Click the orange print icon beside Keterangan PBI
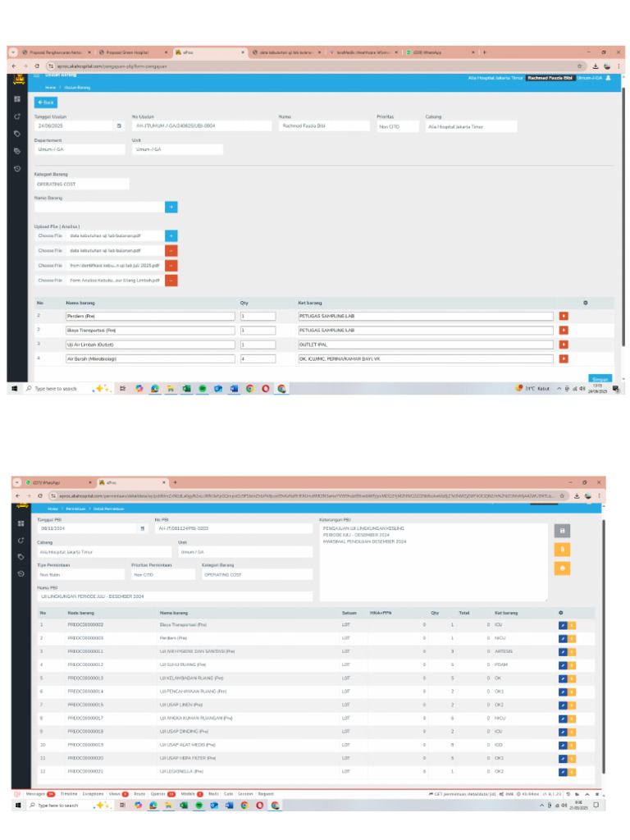This screenshot has width=630, height=840. pyautogui.click(x=562, y=568)
